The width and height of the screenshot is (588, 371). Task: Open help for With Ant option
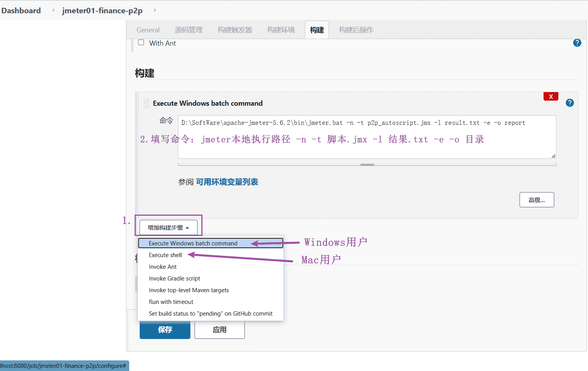point(577,43)
